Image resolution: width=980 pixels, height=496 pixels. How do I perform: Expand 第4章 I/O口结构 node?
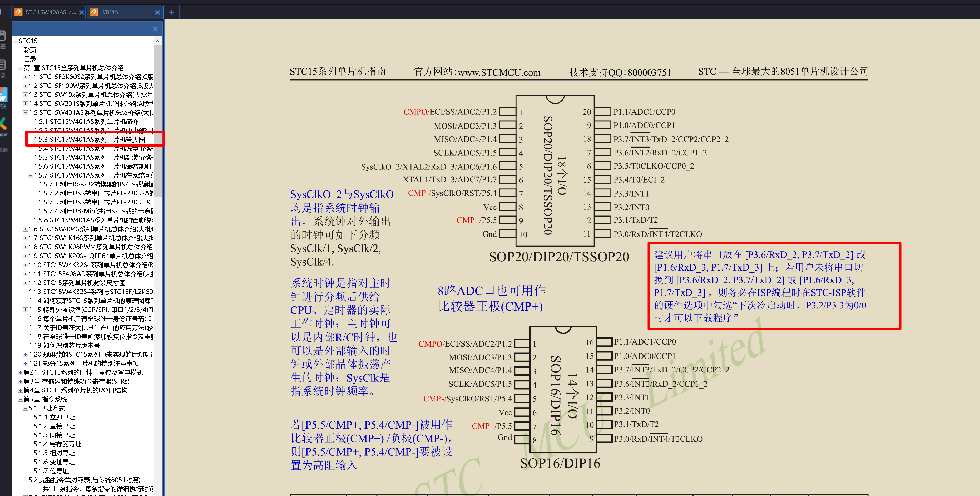[x=21, y=391]
